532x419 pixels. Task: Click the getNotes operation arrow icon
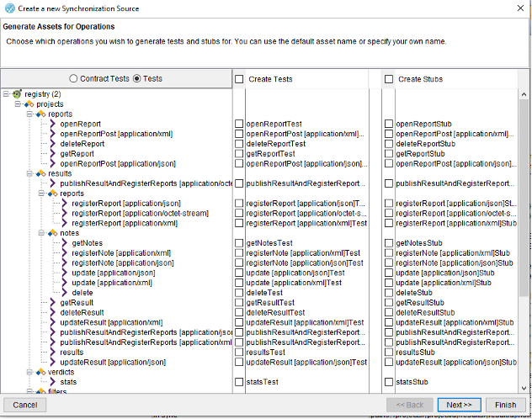63,242
